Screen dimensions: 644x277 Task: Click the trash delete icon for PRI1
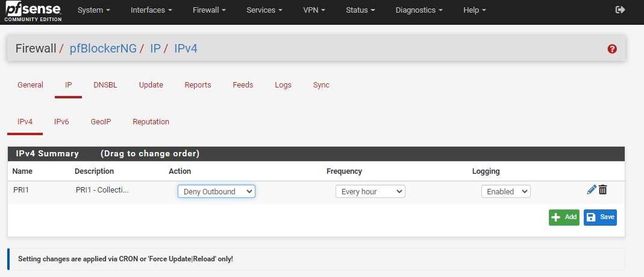pyautogui.click(x=602, y=190)
